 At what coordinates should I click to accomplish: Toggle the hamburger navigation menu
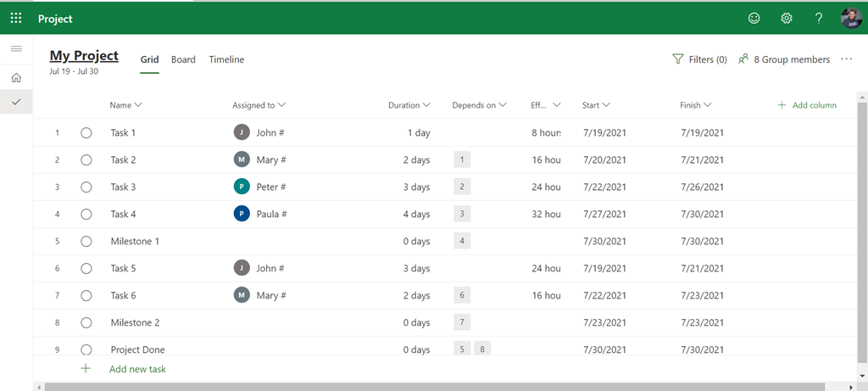tap(16, 49)
